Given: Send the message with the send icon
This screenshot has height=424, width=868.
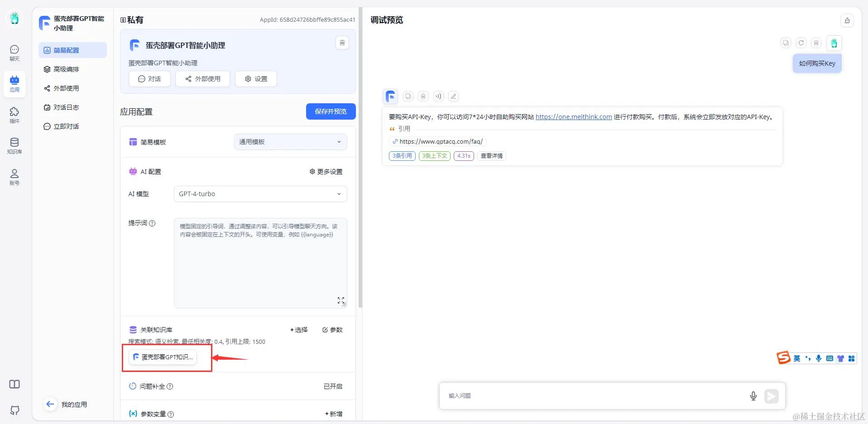Looking at the screenshot, I should coord(771,396).
